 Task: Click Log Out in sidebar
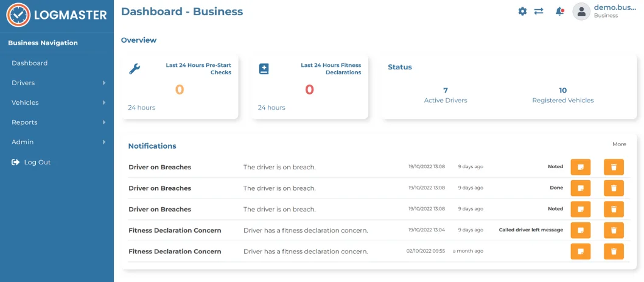(x=37, y=162)
